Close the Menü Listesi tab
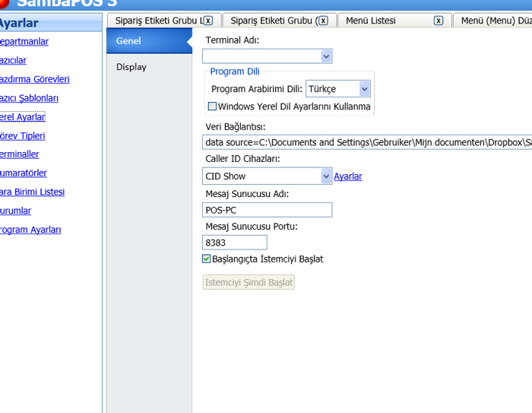 (439, 21)
